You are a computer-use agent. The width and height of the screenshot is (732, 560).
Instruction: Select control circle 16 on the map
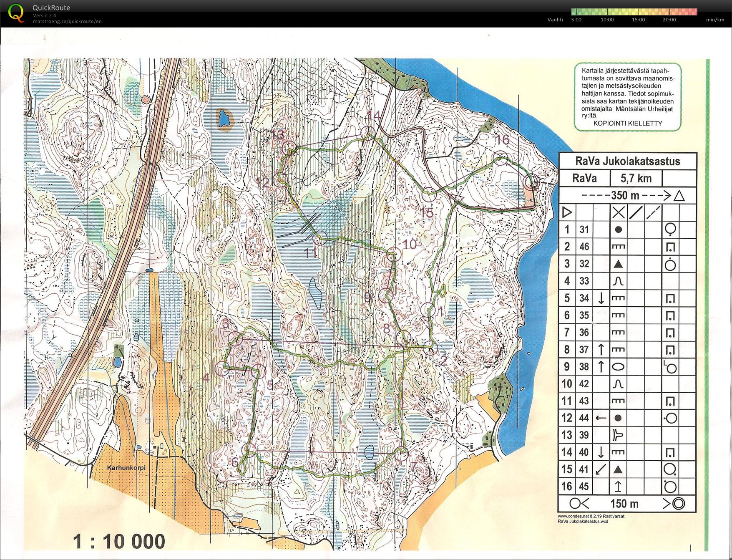click(x=501, y=159)
